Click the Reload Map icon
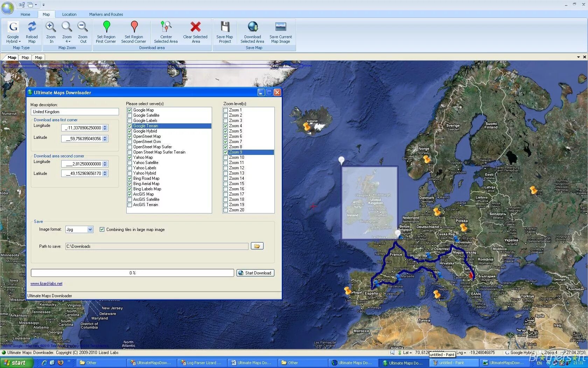The width and height of the screenshot is (588, 368). tap(32, 26)
